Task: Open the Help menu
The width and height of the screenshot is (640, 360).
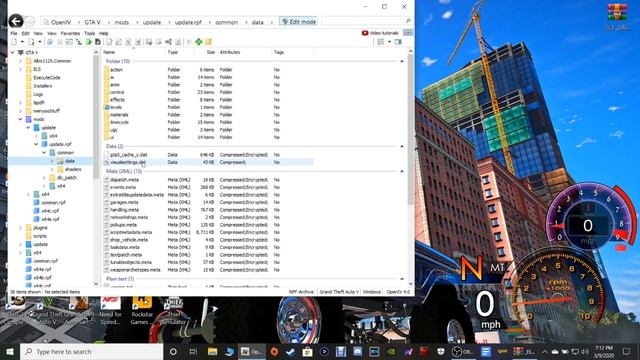Action: (x=104, y=33)
